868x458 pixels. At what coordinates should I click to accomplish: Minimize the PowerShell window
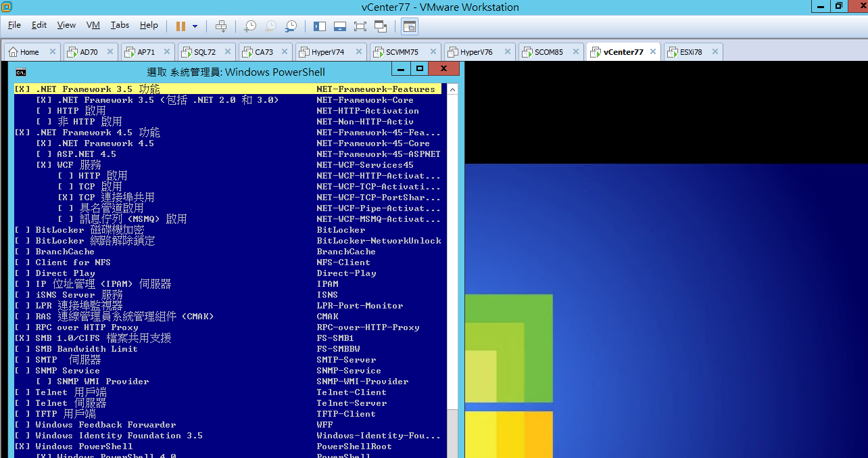tap(400, 68)
